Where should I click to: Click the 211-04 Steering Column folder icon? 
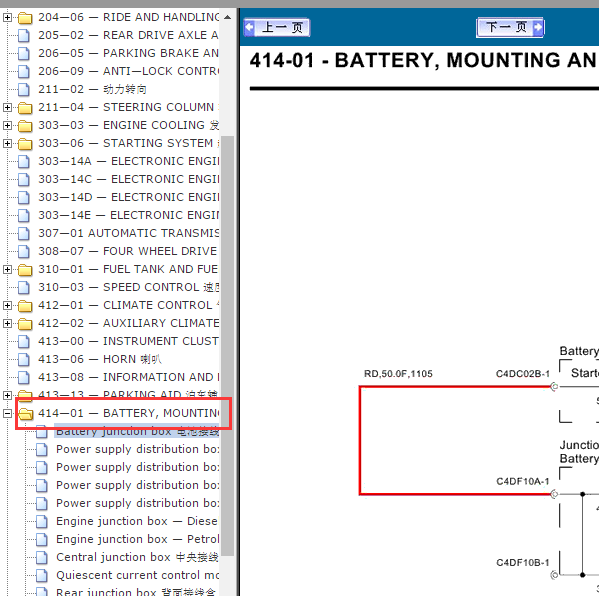click(25, 108)
